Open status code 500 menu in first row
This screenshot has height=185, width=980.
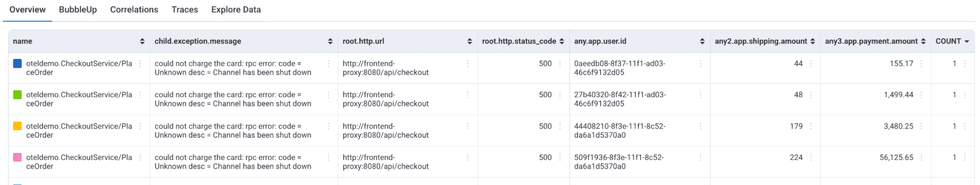560,64
